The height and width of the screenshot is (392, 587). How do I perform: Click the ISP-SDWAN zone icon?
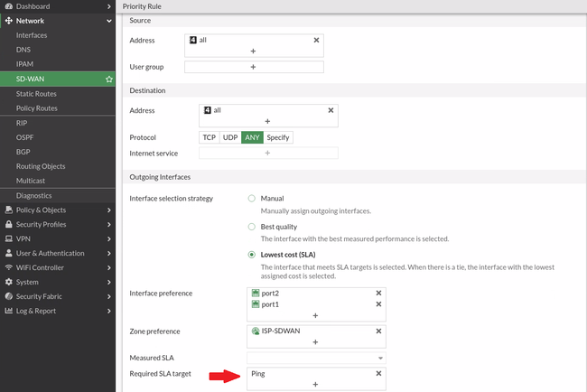tap(256, 331)
